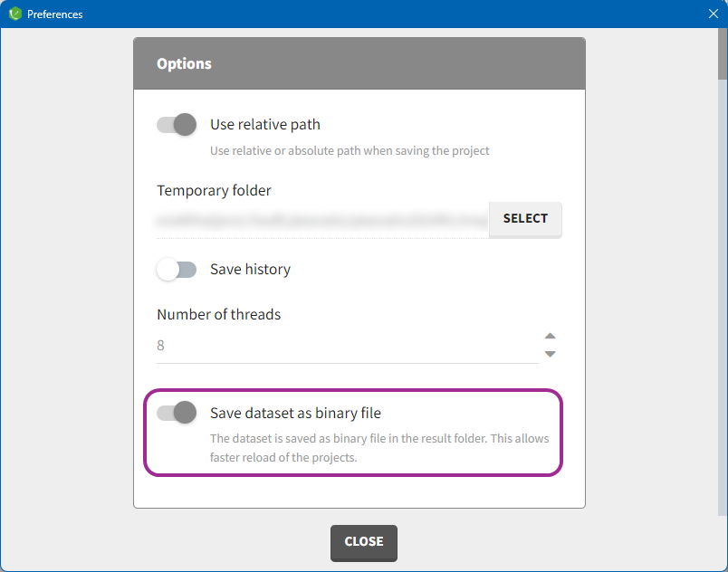Click the temporary folder path field

[x=321, y=219]
